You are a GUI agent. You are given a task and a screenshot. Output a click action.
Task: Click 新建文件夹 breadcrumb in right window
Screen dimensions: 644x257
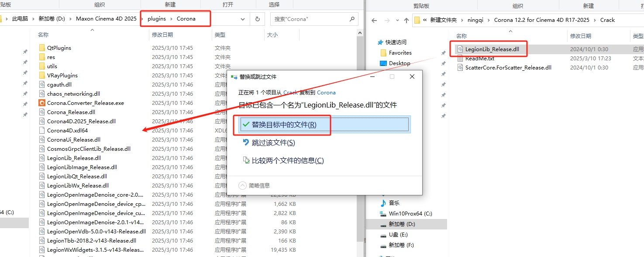tap(443, 20)
